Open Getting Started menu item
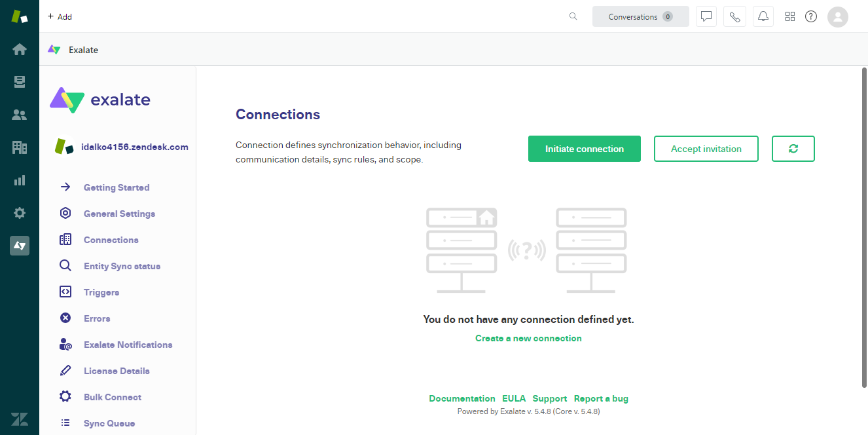Image resolution: width=868 pixels, height=435 pixels. pyautogui.click(x=117, y=187)
